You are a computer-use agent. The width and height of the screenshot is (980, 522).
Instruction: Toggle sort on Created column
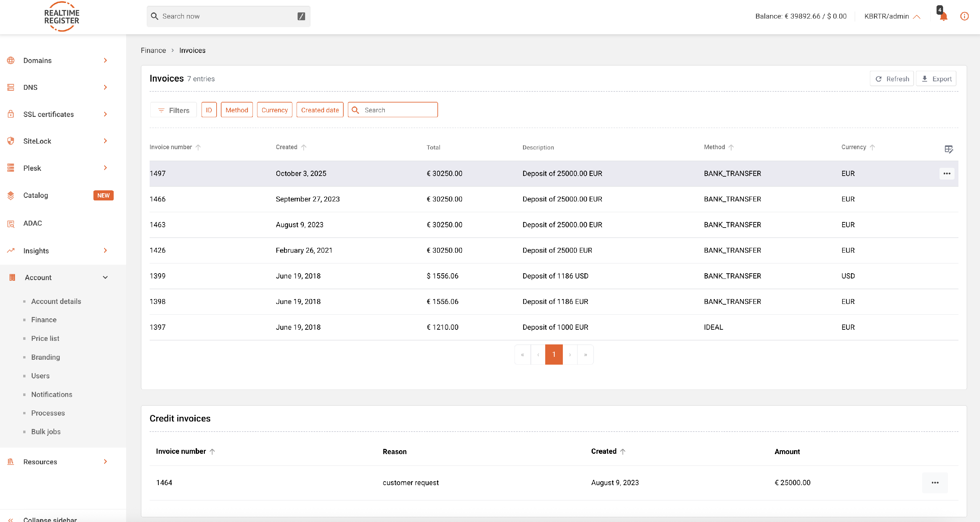tap(303, 148)
